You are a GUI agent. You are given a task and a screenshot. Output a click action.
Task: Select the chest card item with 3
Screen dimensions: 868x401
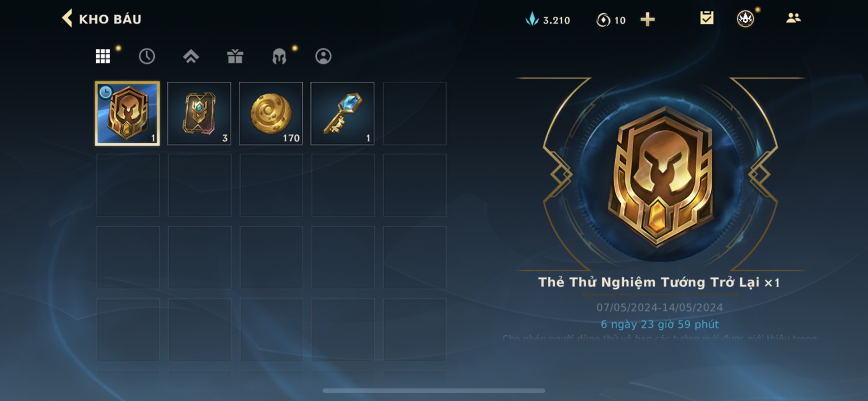tap(199, 114)
